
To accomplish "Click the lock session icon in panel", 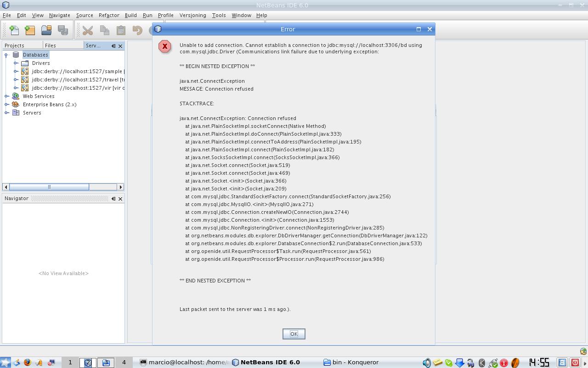I will (x=562, y=362).
